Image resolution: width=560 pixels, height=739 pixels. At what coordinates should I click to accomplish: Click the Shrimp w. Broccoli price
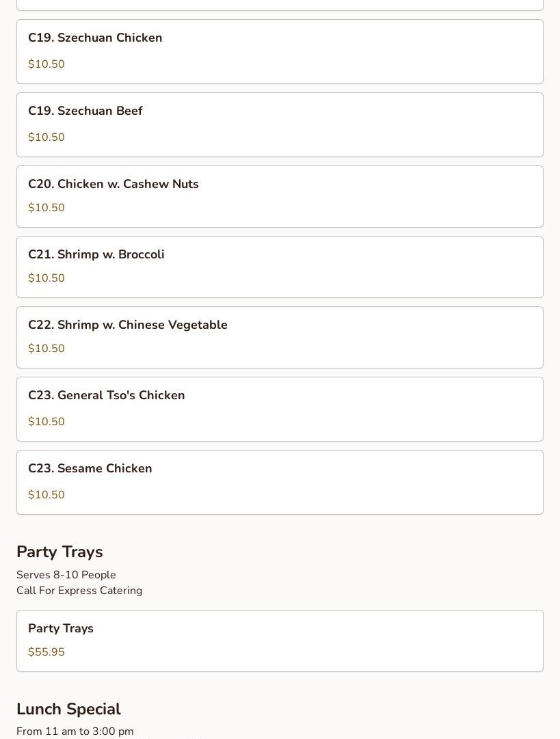(x=46, y=278)
